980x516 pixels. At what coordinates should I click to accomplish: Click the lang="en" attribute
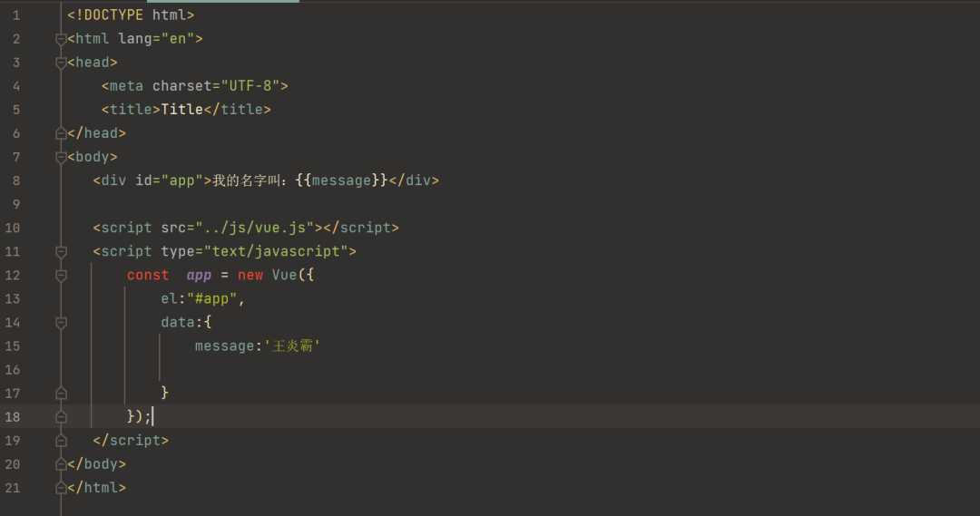pyautogui.click(x=156, y=39)
